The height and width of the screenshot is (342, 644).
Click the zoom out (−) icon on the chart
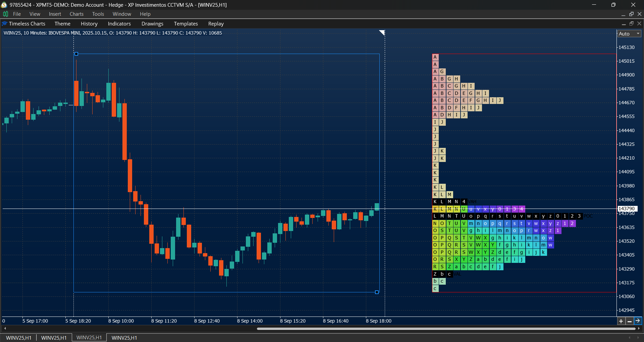click(x=629, y=321)
